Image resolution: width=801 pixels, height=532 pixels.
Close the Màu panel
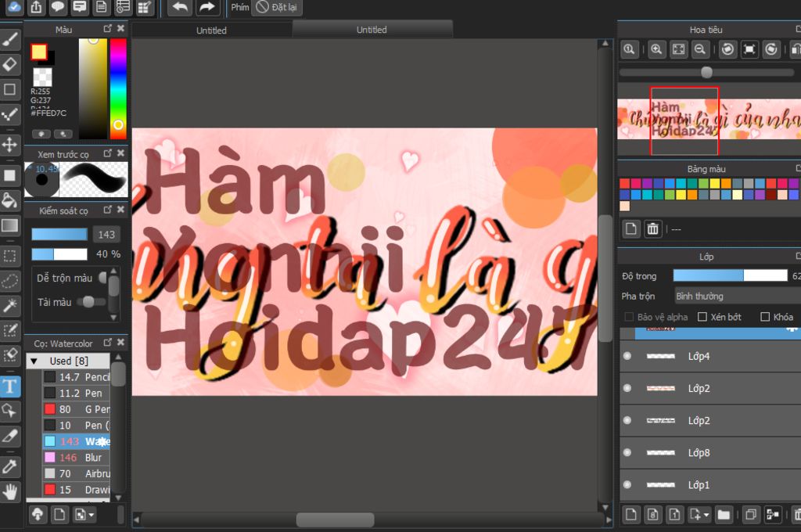point(120,29)
